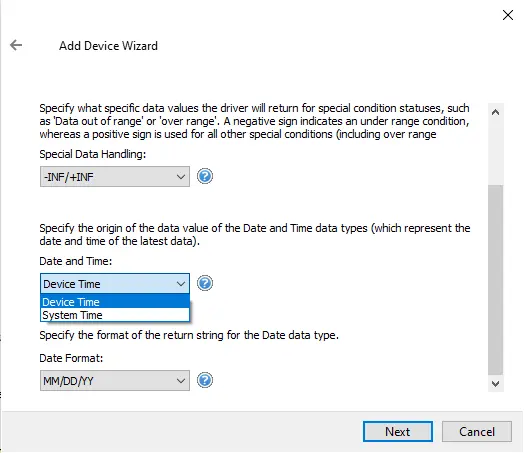This screenshot has width=524, height=453.
Task: Click the Date Format label
Action: tap(71, 358)
